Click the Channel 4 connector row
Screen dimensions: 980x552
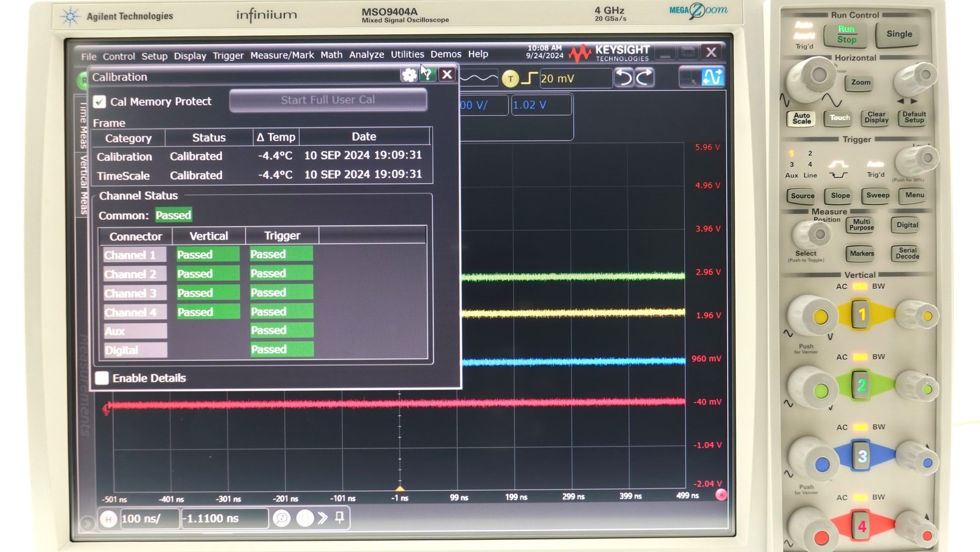(135, 312)
